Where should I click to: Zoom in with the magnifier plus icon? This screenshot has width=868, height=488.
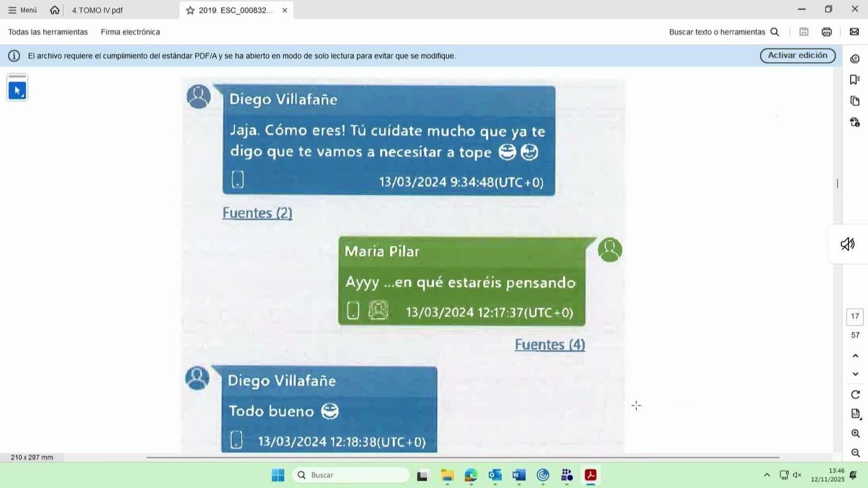tap(856, 434)
